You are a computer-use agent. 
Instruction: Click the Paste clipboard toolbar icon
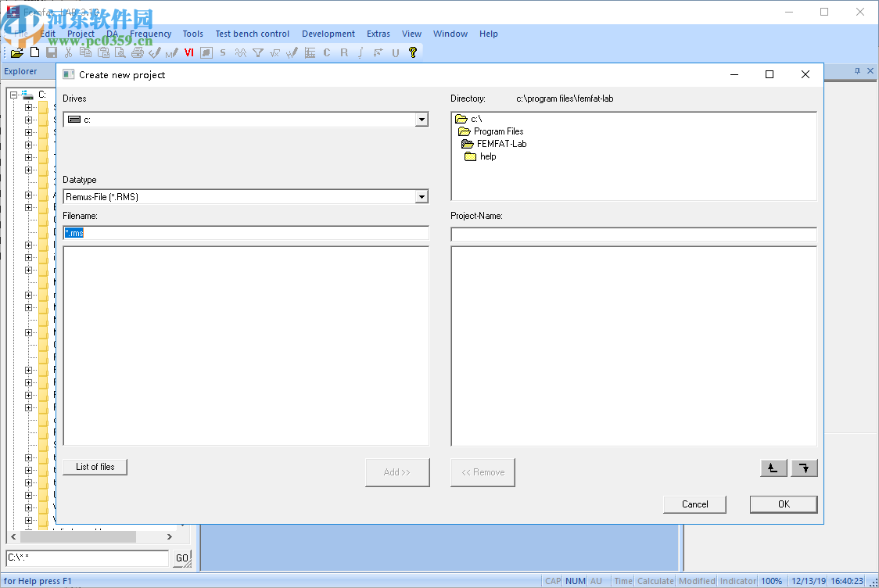103,52
